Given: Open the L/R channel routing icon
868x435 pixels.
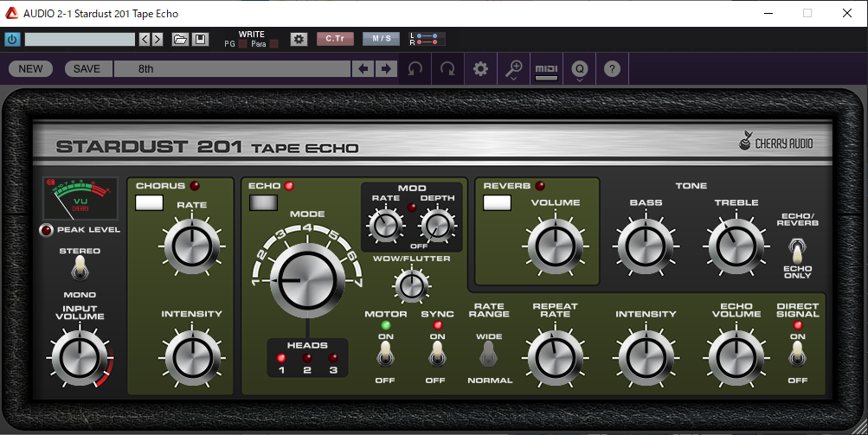Looking at the screenshot, I should (427, 39).
